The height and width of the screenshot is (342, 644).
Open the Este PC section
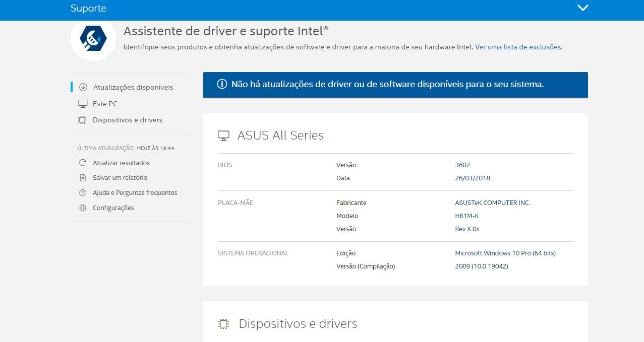tap(105, 104)
